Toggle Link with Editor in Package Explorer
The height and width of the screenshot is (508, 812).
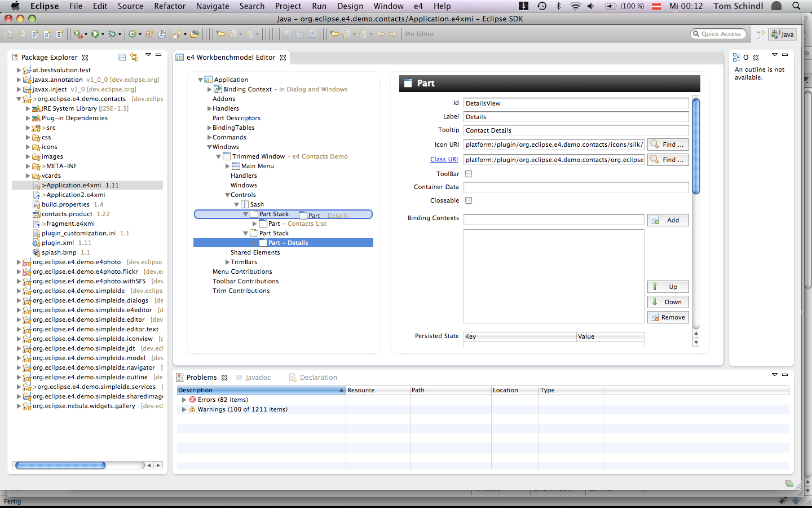[x=134, y=57]
